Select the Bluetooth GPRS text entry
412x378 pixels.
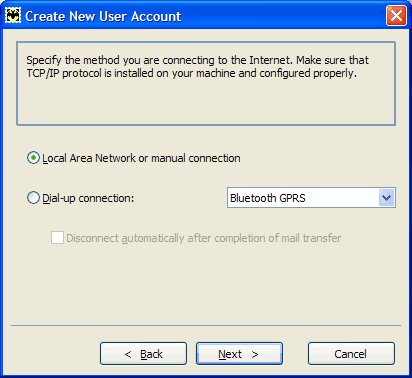coord(268,198)
